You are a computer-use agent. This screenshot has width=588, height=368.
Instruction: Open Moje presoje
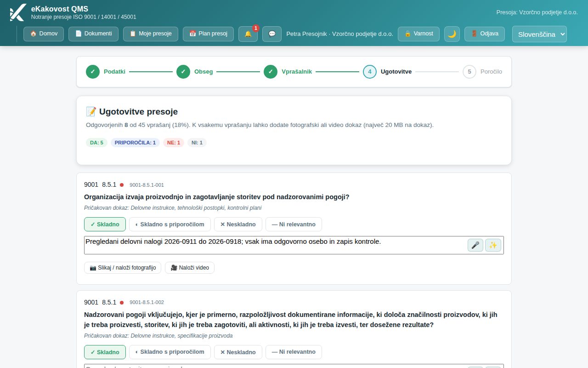coord(151,34)
